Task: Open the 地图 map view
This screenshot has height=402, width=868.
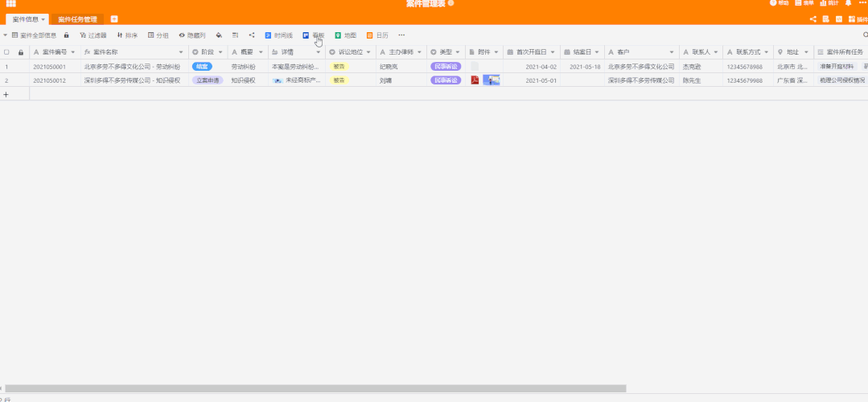Action: (x=345, y=35)
